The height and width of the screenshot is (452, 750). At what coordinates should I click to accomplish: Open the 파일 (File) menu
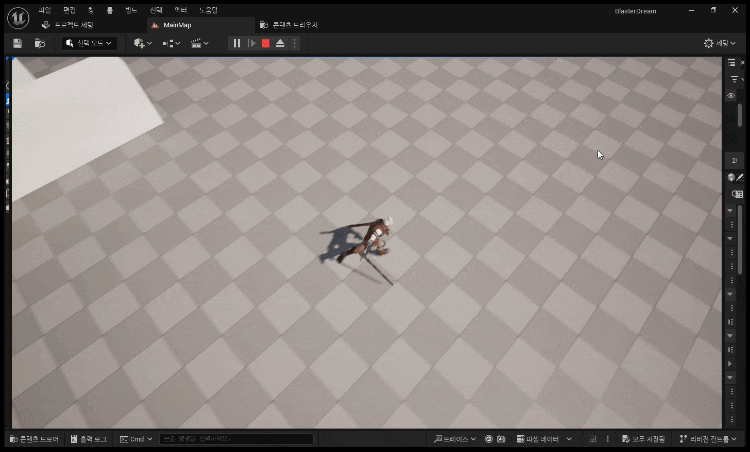point(44,10)
